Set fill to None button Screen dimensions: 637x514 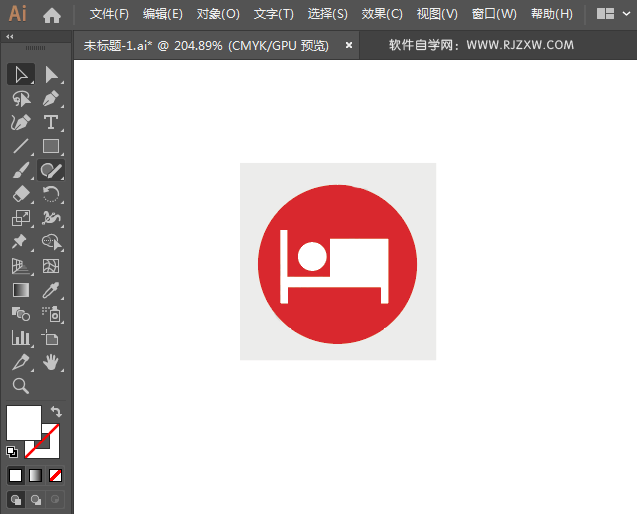[x=55, y=475]
